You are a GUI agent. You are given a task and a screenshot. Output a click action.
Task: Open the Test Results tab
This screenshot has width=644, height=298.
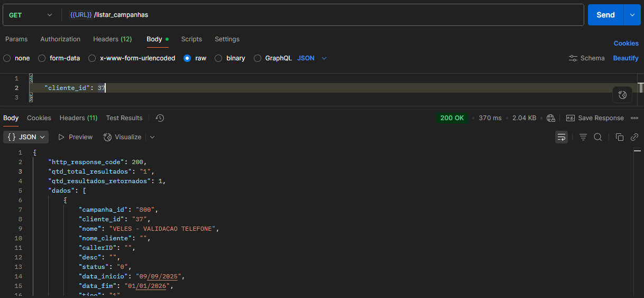124,118
